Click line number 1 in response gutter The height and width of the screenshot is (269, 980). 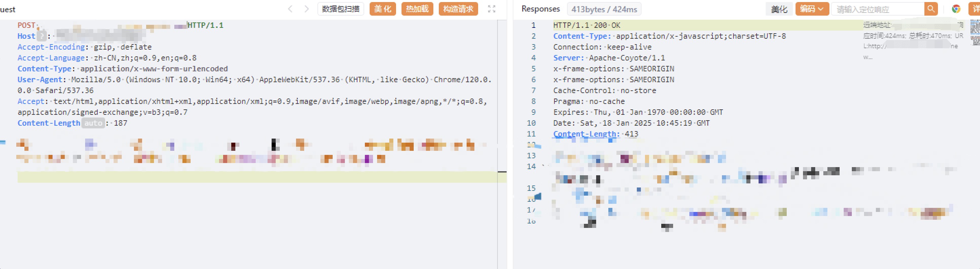click(x=533, y=25)
